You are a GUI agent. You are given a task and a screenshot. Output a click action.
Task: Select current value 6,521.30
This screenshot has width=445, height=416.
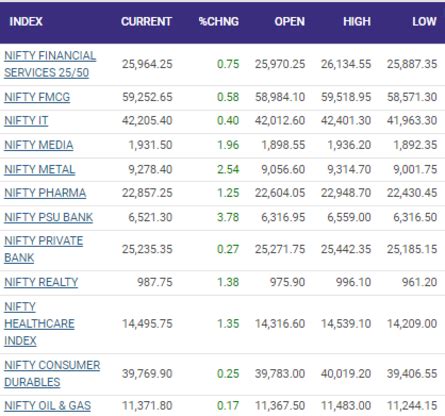point(150,217)
